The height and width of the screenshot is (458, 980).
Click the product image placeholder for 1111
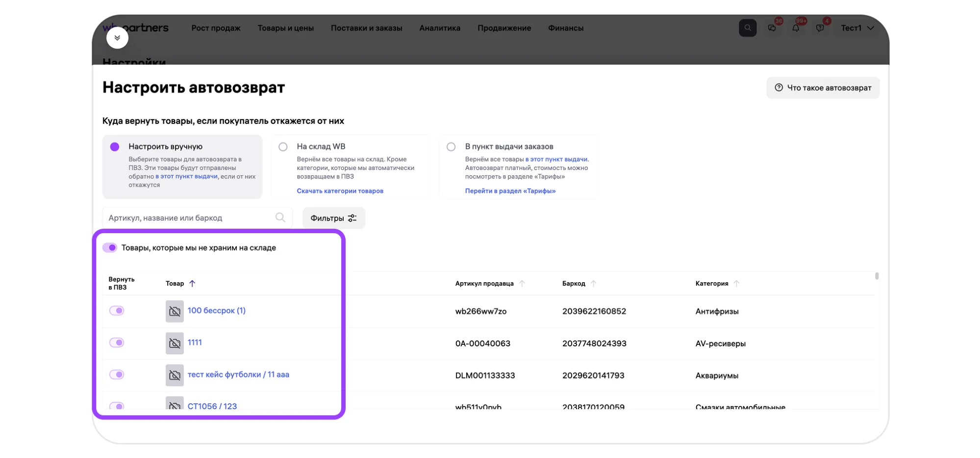(175, 343)
